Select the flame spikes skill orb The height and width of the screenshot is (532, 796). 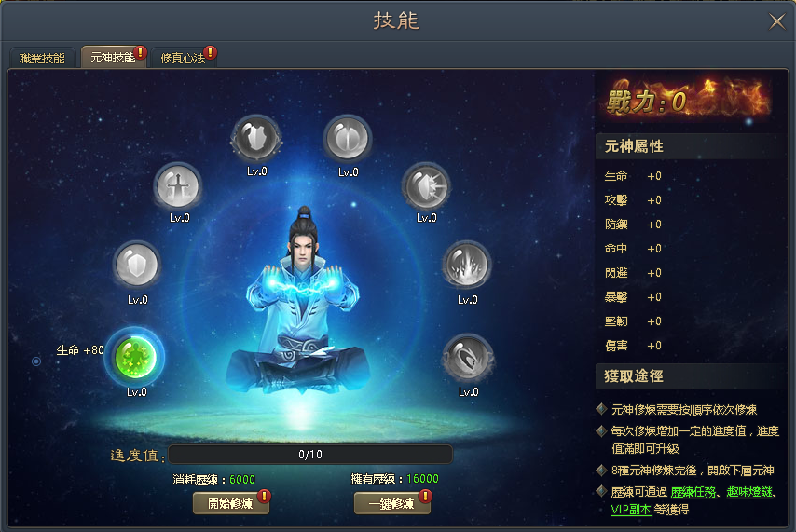[467, 266]
